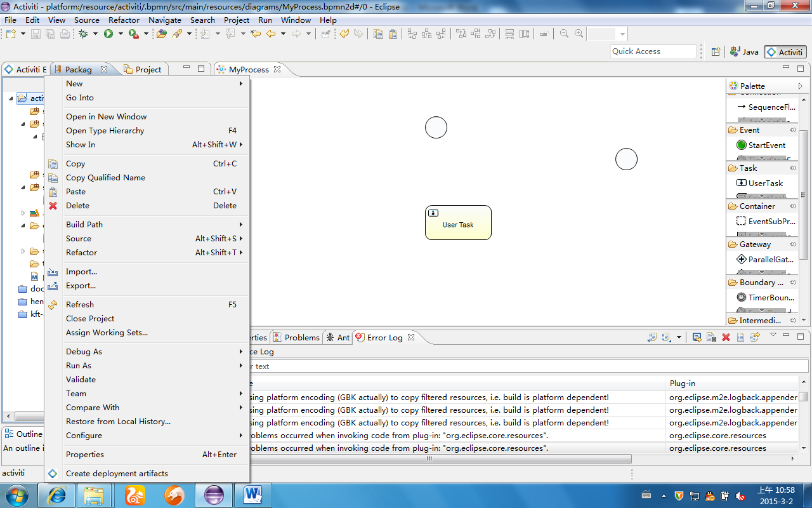Choose Import... in the context menu
The width and height of the screenshot is (812, 508).
pyautogui.click(x=147, y=272)
